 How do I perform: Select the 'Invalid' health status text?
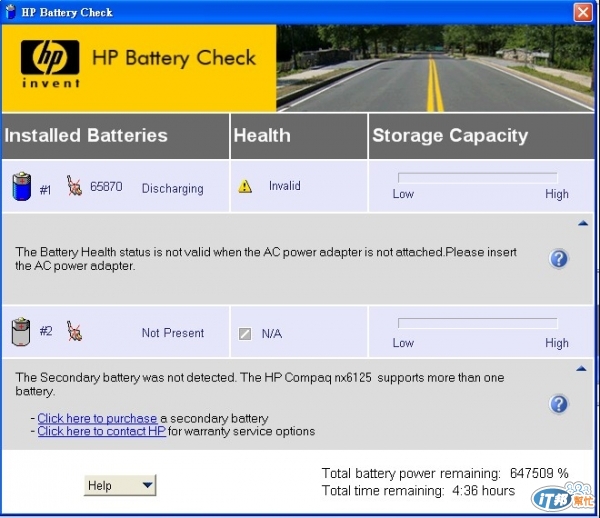[x=285, y=186]
